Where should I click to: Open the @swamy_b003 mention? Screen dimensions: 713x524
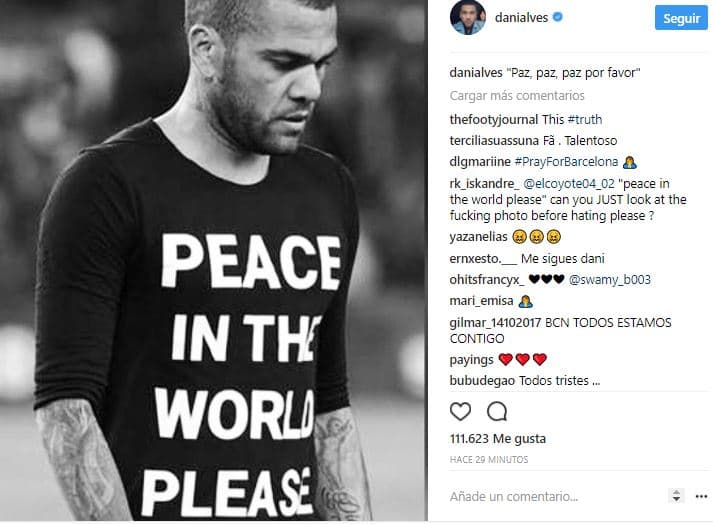click(609, 280)
